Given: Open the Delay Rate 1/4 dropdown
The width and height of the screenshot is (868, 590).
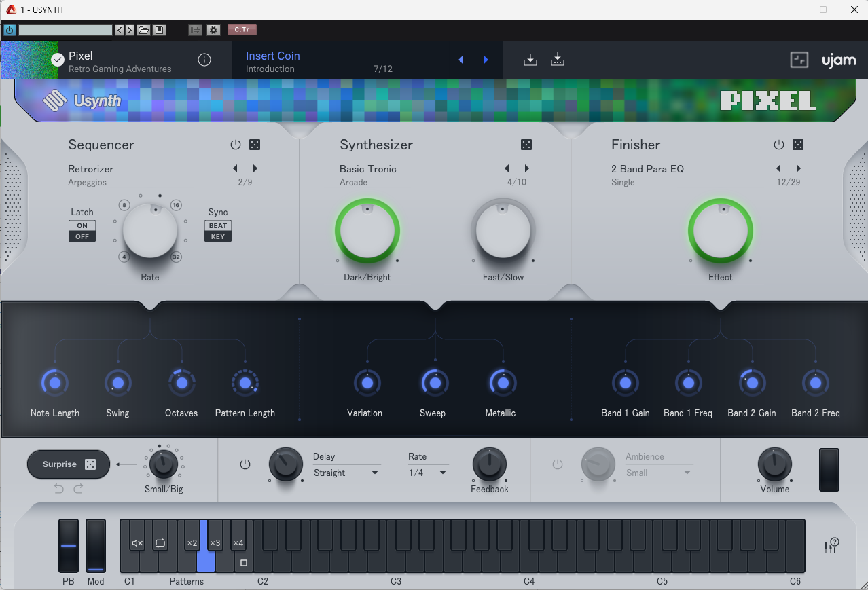Looking at the screenshot, I should click(428, 473).
